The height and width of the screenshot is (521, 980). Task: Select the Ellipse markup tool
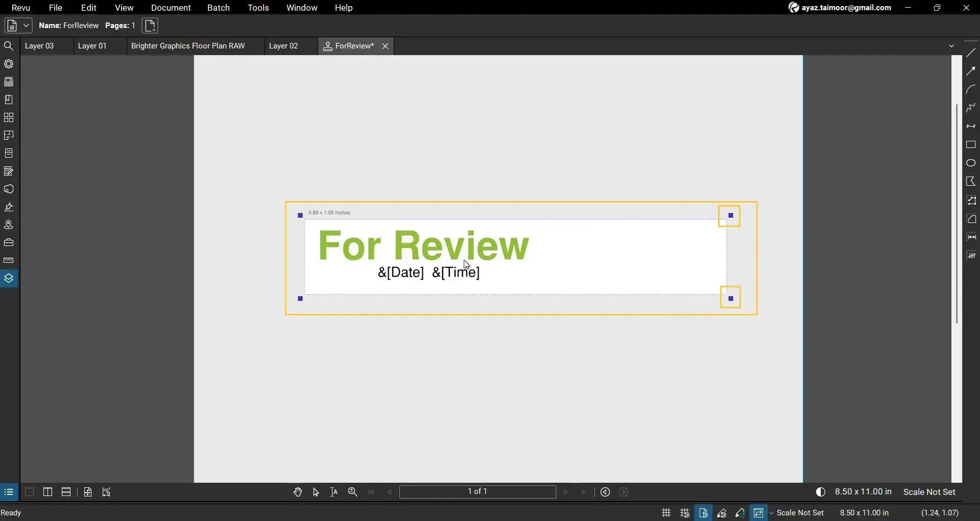tap(971, 163)
